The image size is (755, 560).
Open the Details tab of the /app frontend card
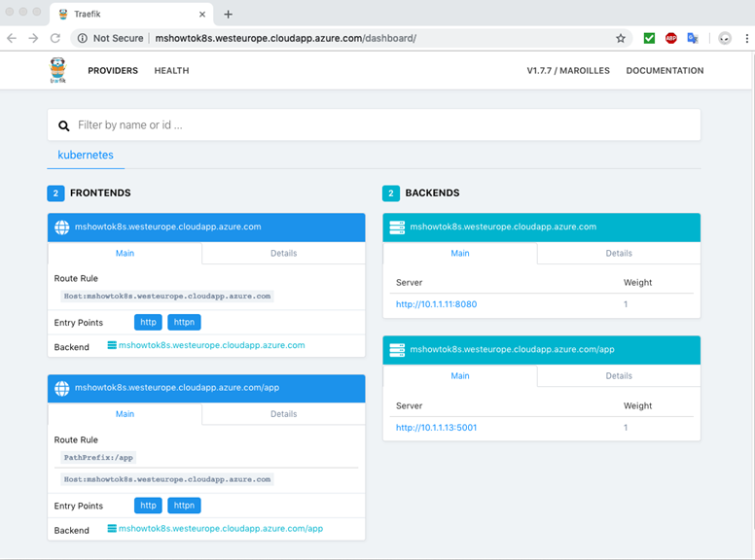[283, 414]
